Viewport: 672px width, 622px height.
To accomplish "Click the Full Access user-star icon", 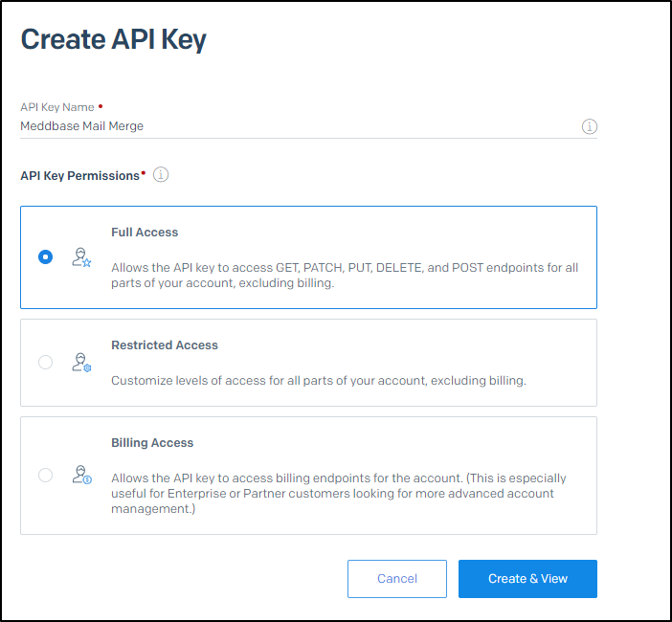I will [81, 257].
